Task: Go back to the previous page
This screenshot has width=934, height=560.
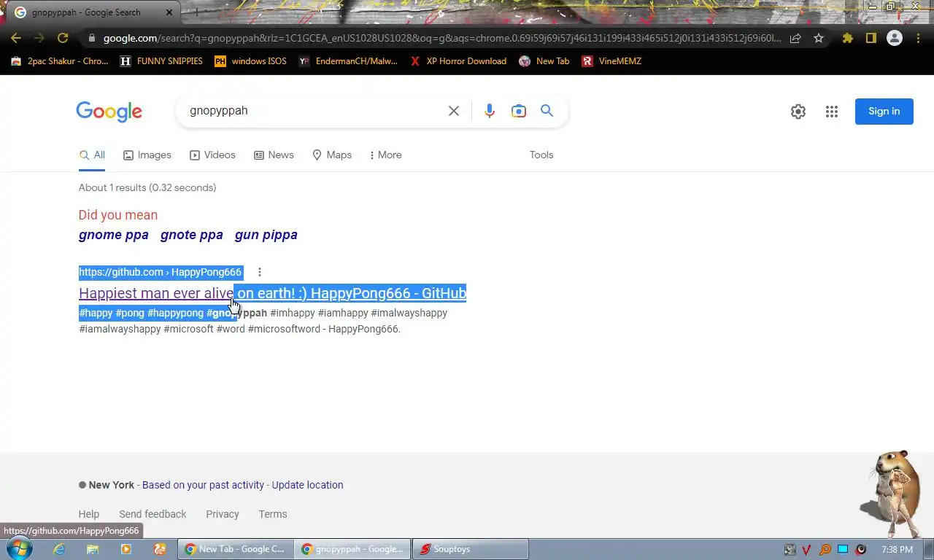Action: pos(16,38)
